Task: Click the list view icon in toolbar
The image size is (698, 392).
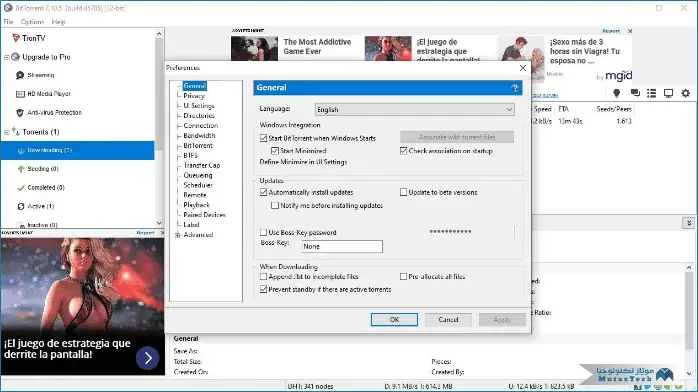Action: [x=652, y=93]
